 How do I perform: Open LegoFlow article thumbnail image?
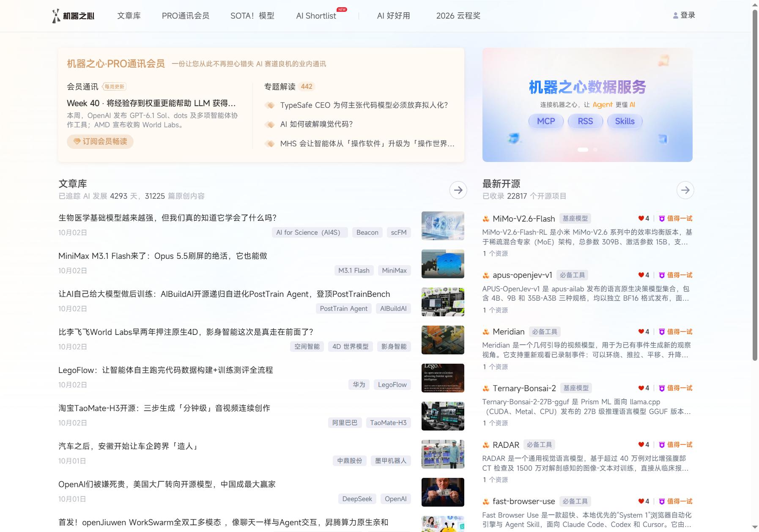(443, 378)
